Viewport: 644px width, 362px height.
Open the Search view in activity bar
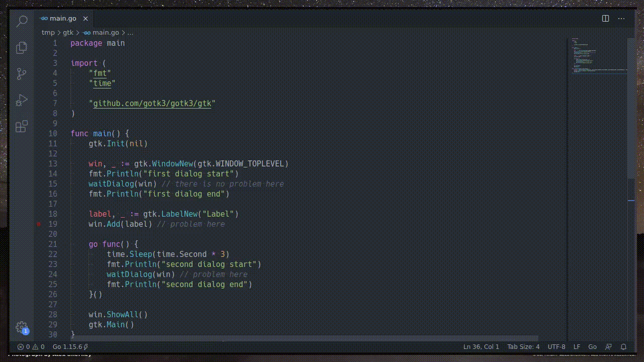pos(22,21)
